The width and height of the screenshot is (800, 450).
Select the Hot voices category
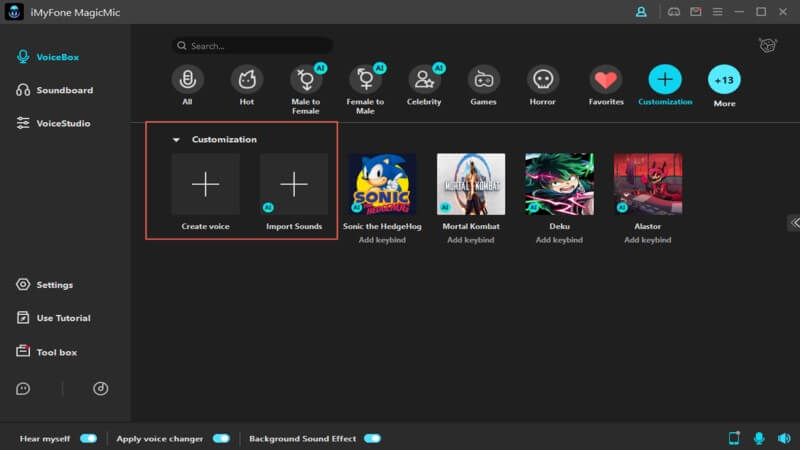[x=246, y=85]
